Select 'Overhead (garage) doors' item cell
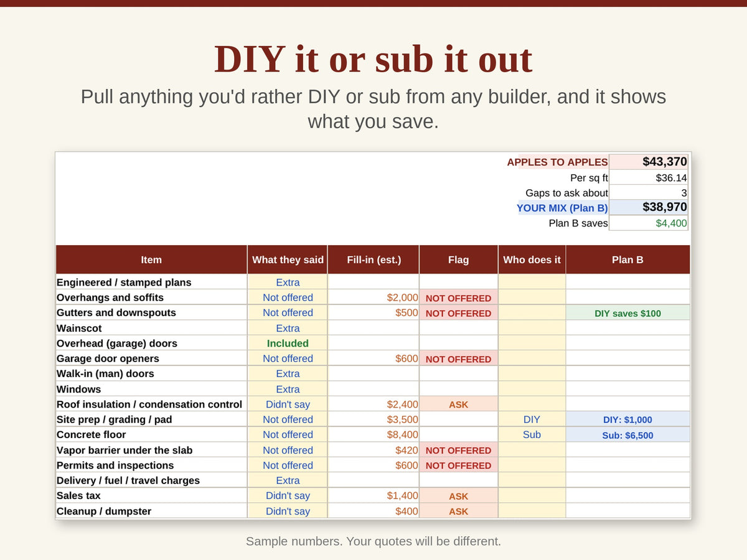 [x=151, y=343]
